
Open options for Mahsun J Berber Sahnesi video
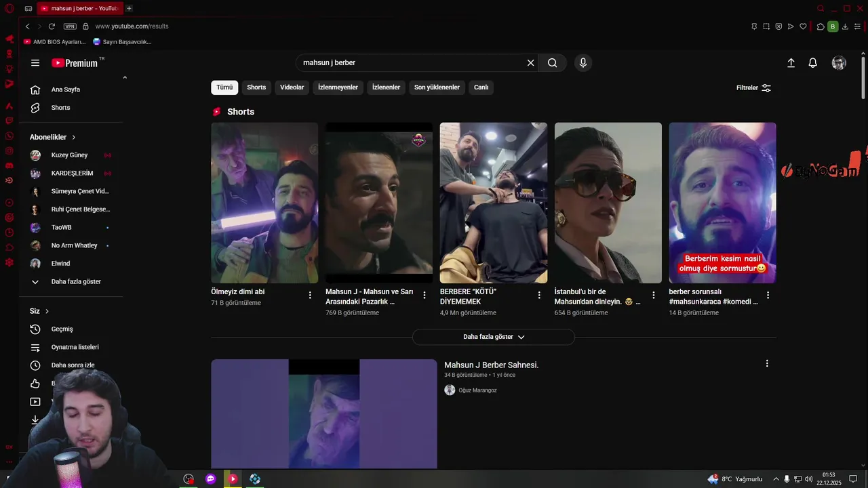(x=767, y=364)
